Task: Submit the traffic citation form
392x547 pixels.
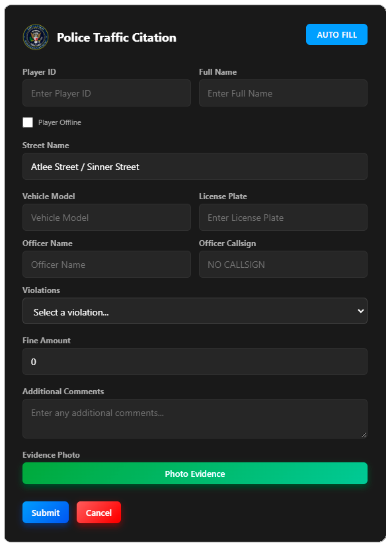Action: click(46, 513)
